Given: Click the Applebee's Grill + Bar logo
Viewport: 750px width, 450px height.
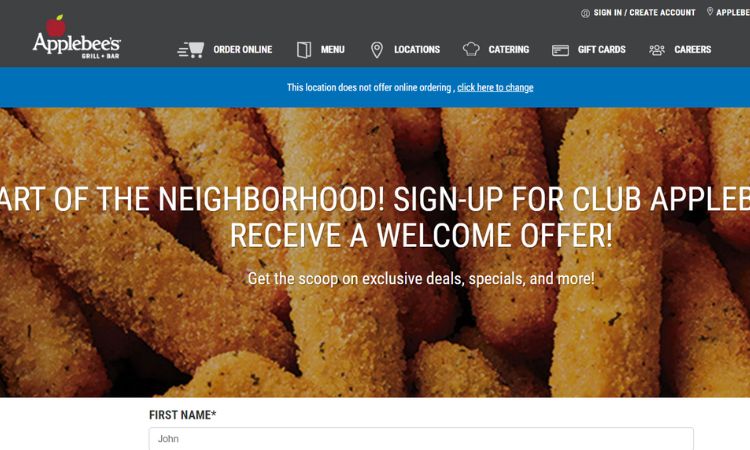Looking at the screenshot, I should pyautogui.click(x=77, y=37).
